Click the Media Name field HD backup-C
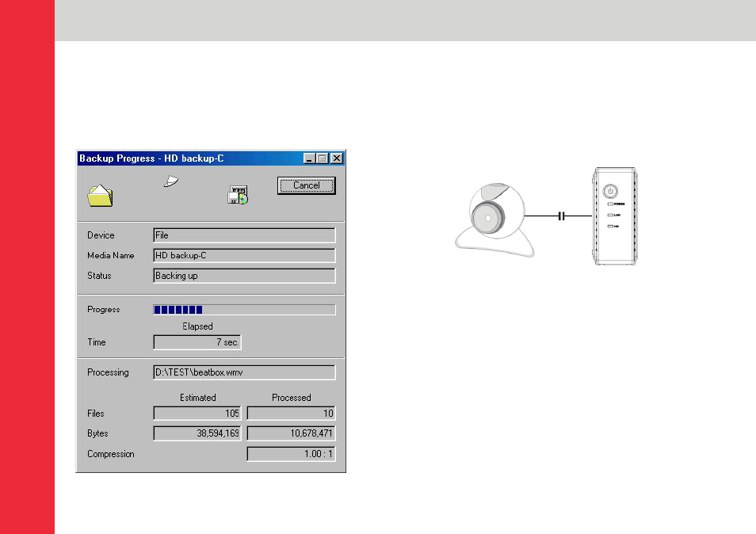The height and width of the screenshot is (534, 756). [244, 255]
